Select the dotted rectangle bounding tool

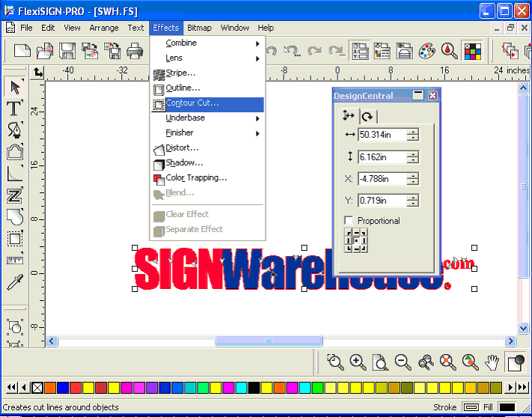pos(15,239)
